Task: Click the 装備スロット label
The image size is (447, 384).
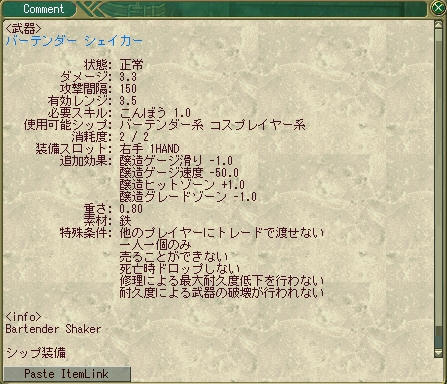Action: 74,149
